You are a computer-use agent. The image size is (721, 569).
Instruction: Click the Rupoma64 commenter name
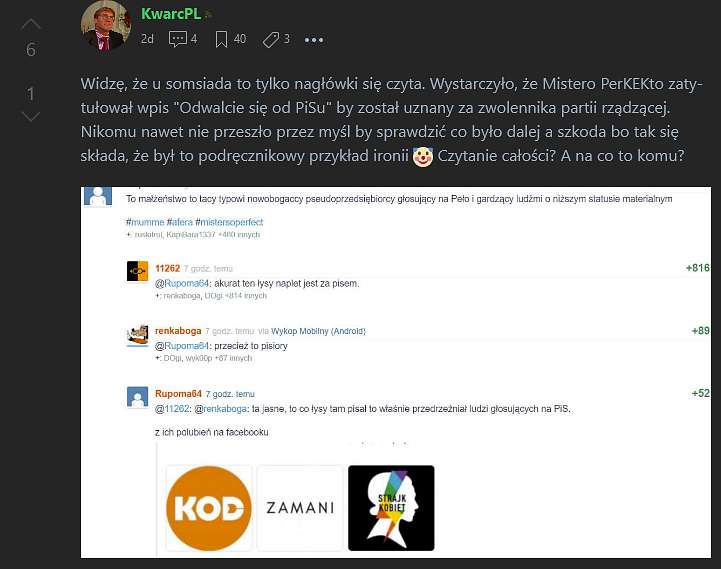pyautogui.click(x=178, y=394)
